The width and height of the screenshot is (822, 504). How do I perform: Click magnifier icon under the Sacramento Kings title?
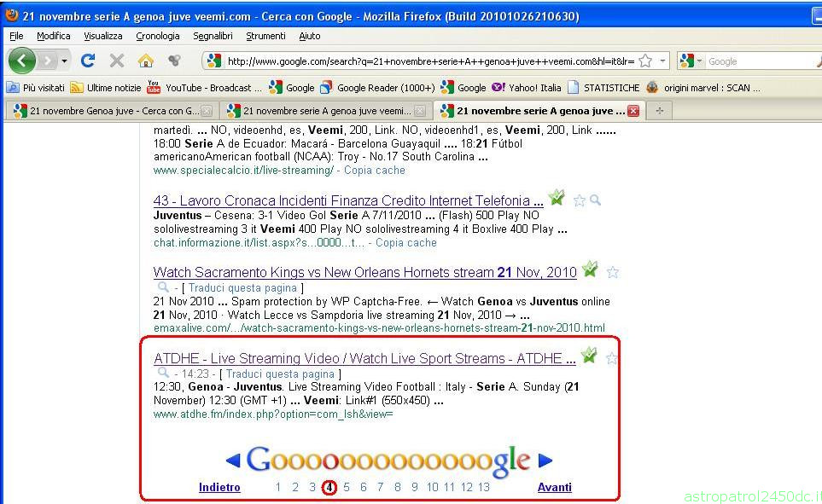[164, 287]
